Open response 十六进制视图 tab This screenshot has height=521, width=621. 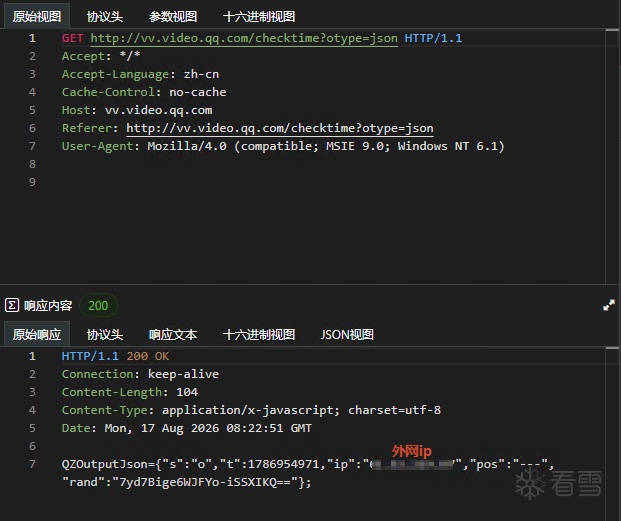pyautogui.click(x=259, y=335)
